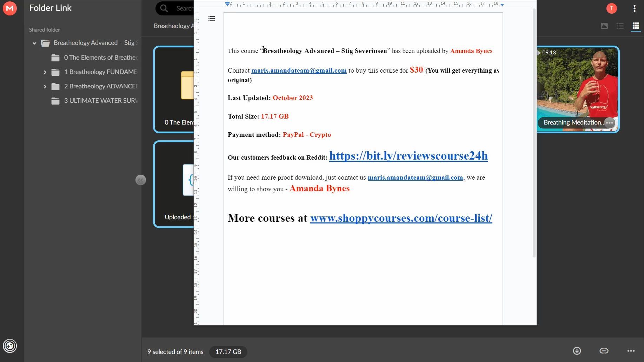Click 'October 2023' in the document
Screen dimensions: 644x362
coord(293,98)
